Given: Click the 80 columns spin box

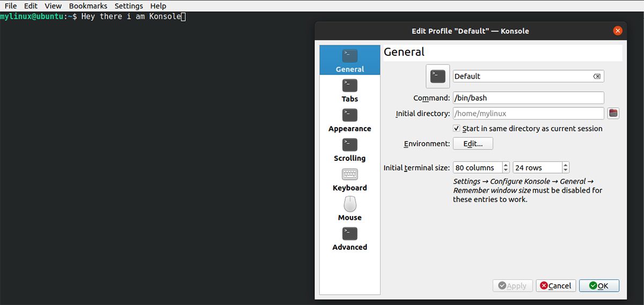Looking at the screenshot, I should pos(481,168).
